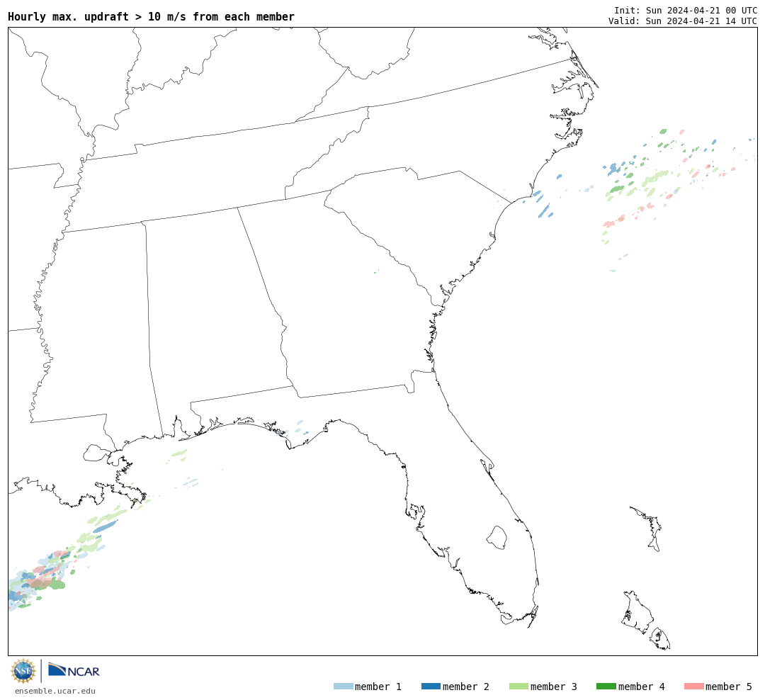Click the NCAR logo

pyautogui.click(x=74, y=670)
